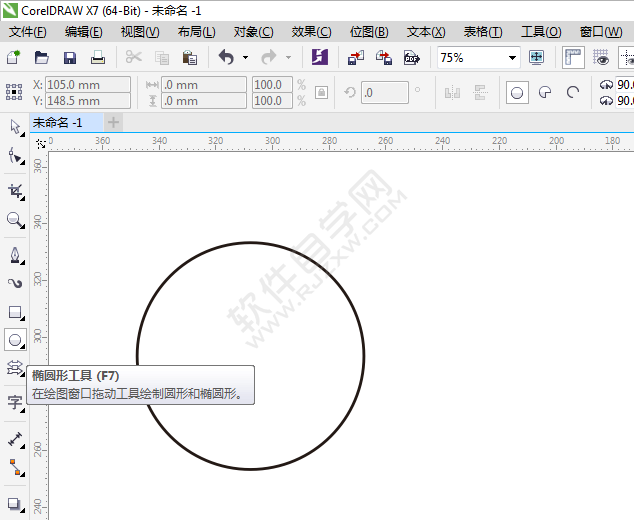Switch to the 未命名 -1 document tab
Viewport: 634px width, 520px height.
coord(58,122)
